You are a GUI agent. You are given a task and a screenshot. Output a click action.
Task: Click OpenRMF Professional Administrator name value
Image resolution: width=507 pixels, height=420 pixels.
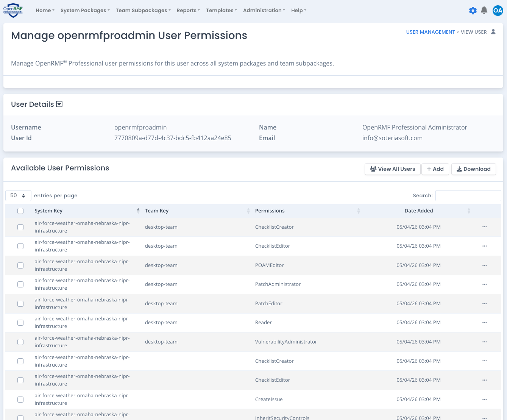point(415,127)
